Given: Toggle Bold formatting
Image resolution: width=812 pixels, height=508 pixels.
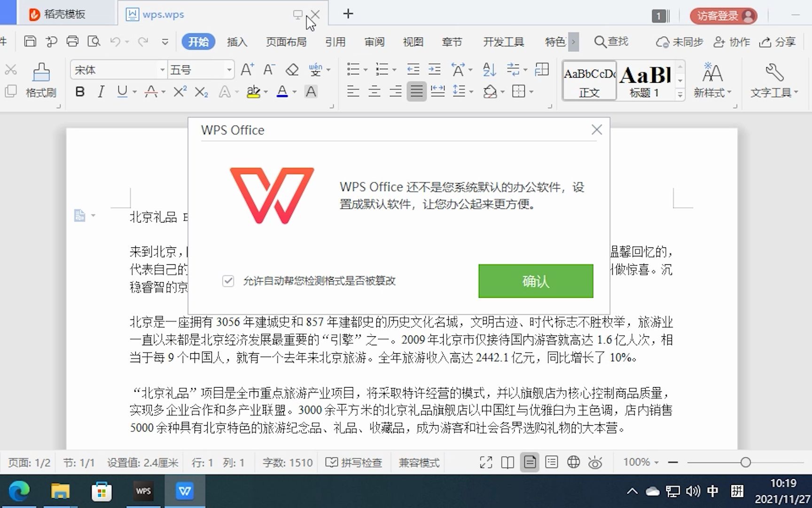Looking at the screenshot, I should pyautogui.click(x=80, y=92).
